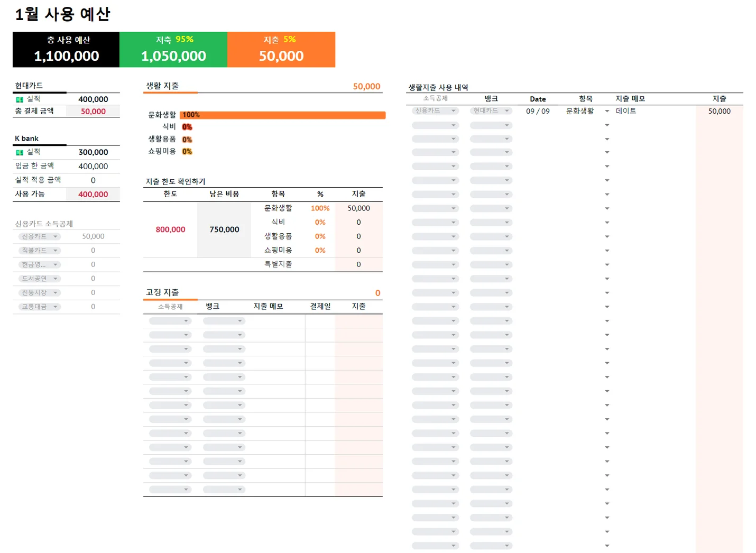The width and height of the screenshot is (756, 553).
Task: Select the 09 / 09 date cell
Action: pos(538,111)
